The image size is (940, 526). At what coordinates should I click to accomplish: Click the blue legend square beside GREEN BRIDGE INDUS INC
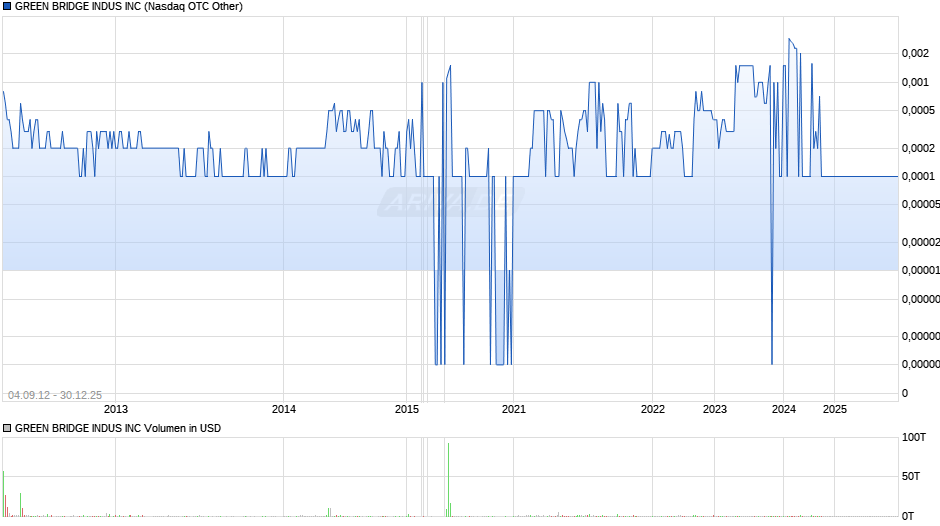[x=7, y=7]
